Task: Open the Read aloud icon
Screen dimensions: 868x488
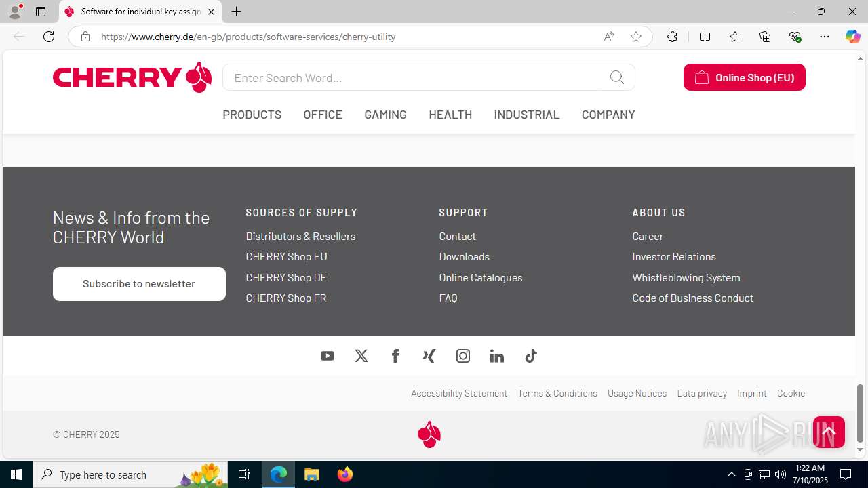Action: point(609,37)
